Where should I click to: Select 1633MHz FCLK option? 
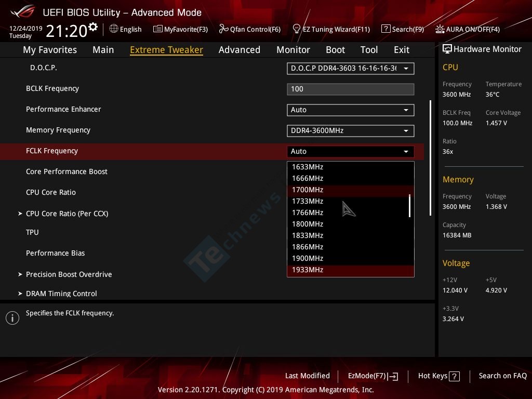349,167
